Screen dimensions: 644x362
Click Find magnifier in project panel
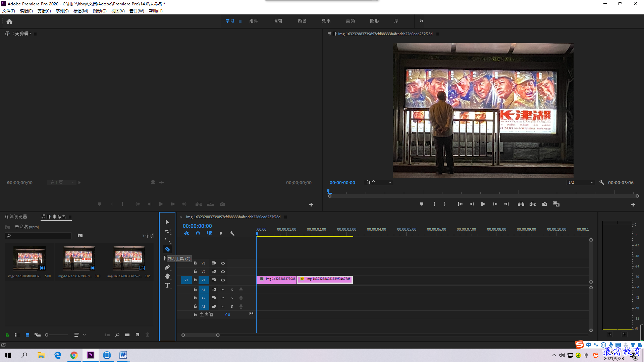[117, 335]
